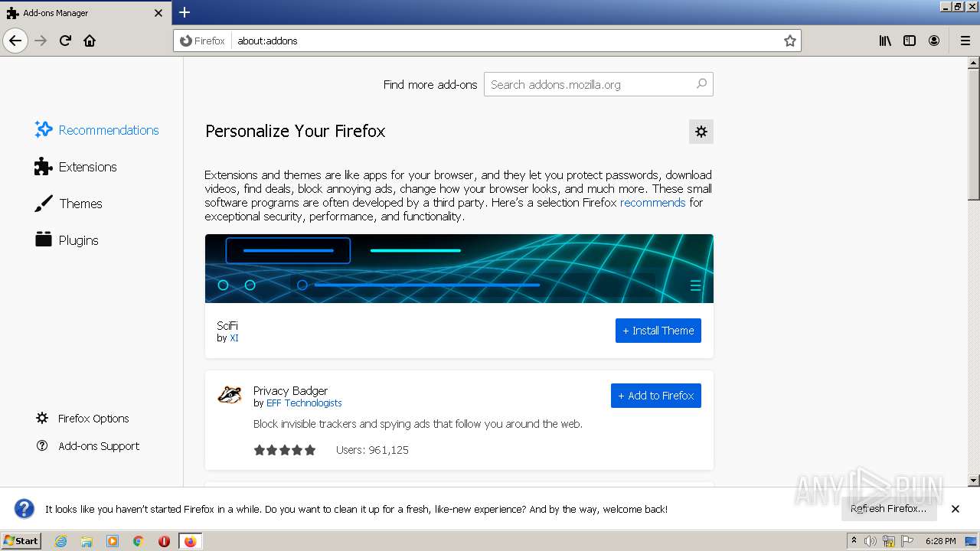
Task: Open the gear tools menu for add-ons
Action: (701, 132)
